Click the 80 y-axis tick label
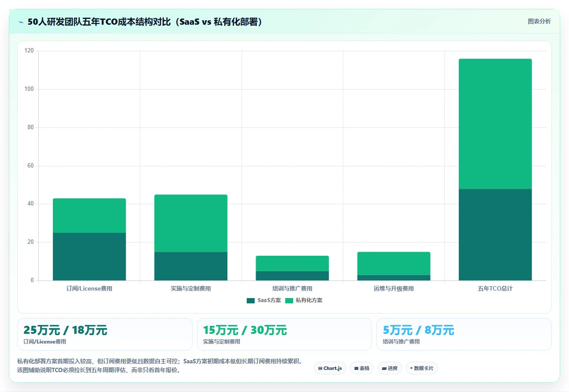The height and width of the screenshot is (392, 569). [x=30, y=127]
